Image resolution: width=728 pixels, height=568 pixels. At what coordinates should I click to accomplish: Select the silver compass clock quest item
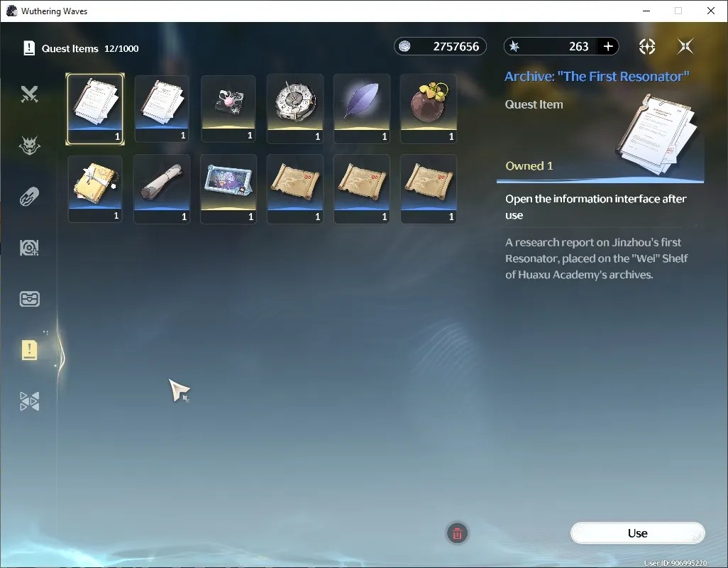click(x=295, y=108)
